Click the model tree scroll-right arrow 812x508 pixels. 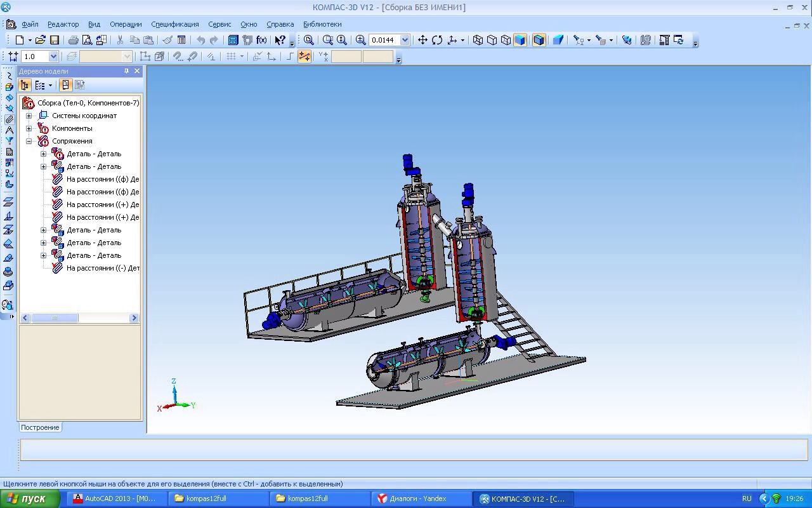tap(134, 317)
